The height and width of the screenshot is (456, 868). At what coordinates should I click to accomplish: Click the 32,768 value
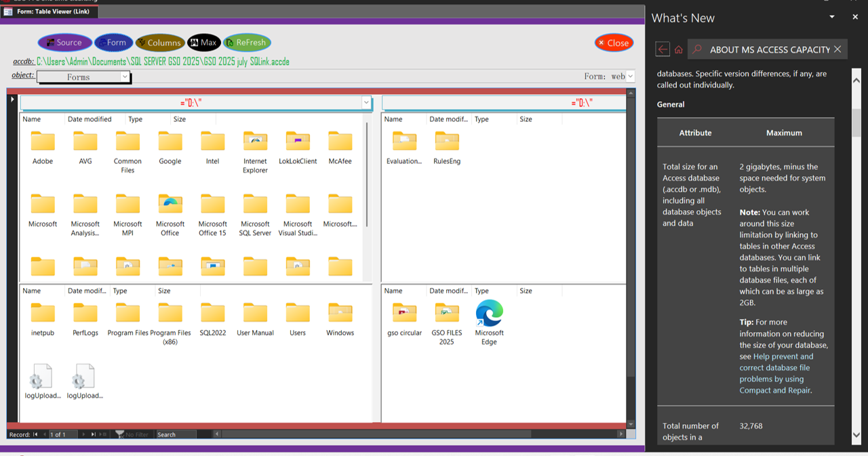[751, 426]
